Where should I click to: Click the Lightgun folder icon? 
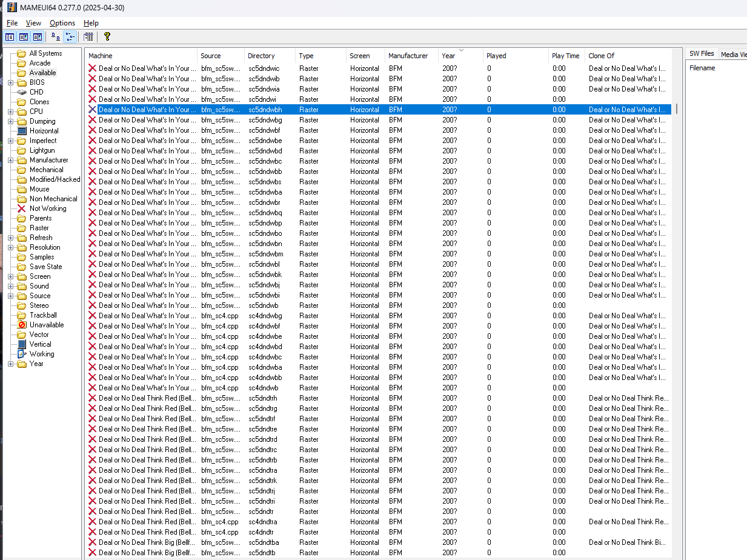pyautogui.click(x=21, y=150)
